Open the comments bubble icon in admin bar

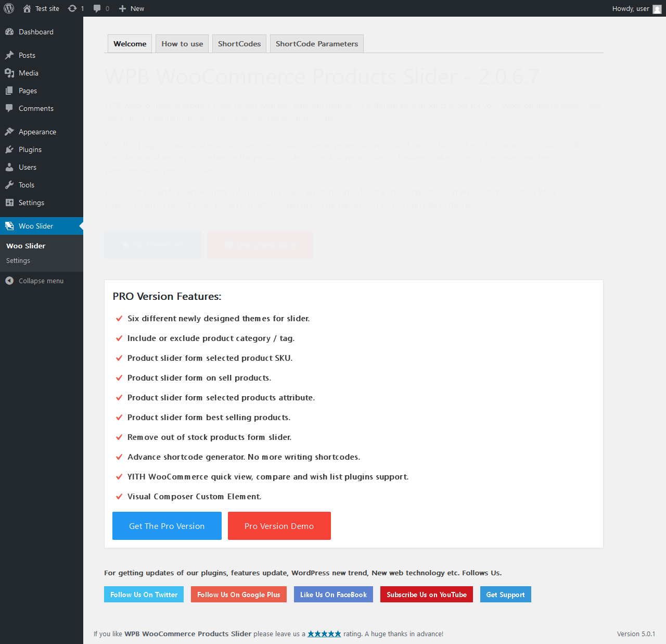(97, 8)
